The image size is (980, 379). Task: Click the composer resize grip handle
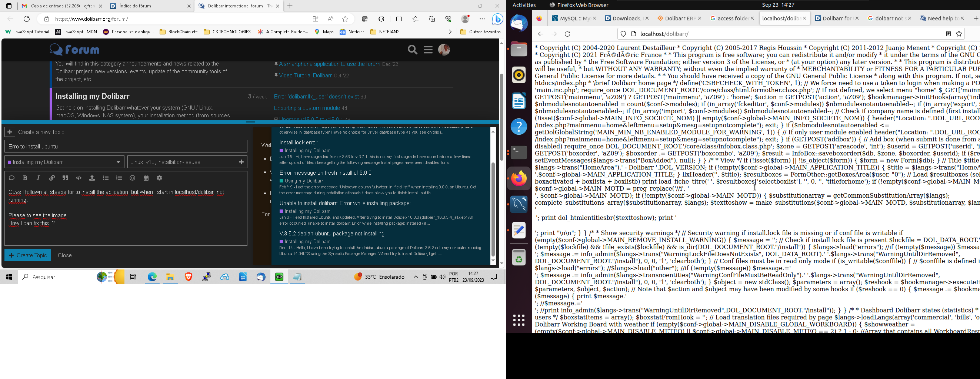click(x=250, y=122)
